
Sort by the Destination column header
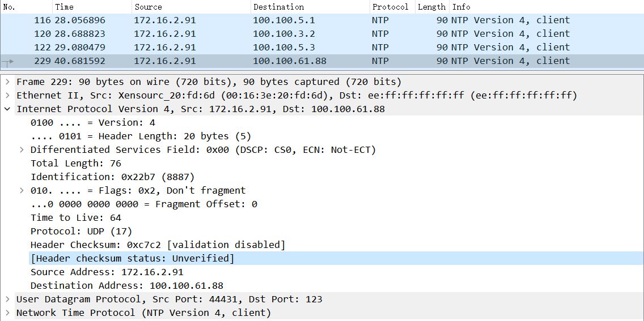coord(310,7)
